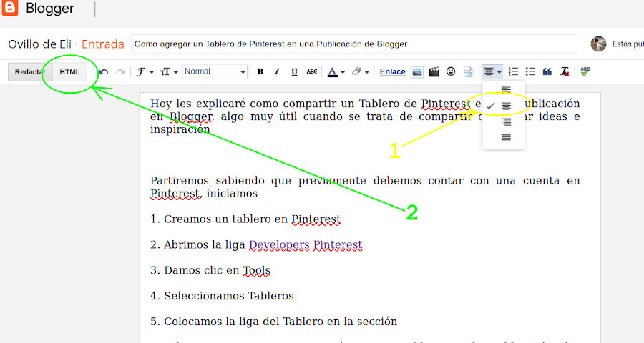This screenshot has height=343, width=644.
Task: Click the line '5. Colocamos la liga del Tablero'
Action: (273, 322)
